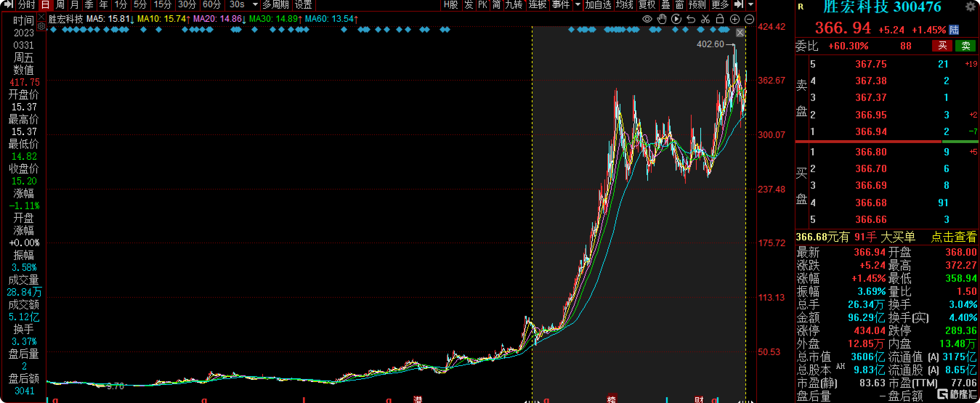Image resolution: width=980 pixels, height=403 pixels.
Task: Open data panel gear settings icon
Action: (x=41, y=26)
